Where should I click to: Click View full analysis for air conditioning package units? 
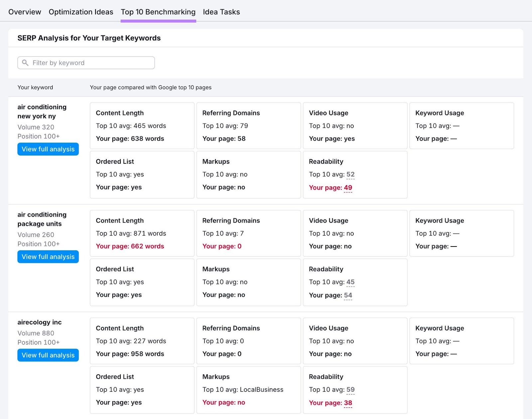[48, 257]
